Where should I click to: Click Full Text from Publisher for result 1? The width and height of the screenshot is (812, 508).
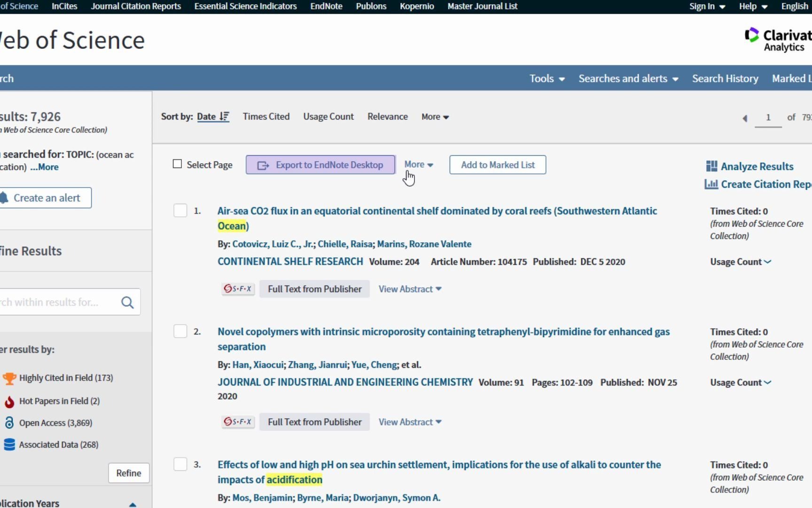coord(314,289)
